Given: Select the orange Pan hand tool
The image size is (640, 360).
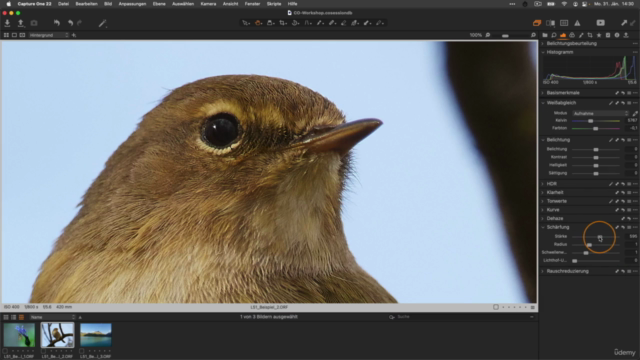Looking at the screenshot, I should [x=258, y=23].
